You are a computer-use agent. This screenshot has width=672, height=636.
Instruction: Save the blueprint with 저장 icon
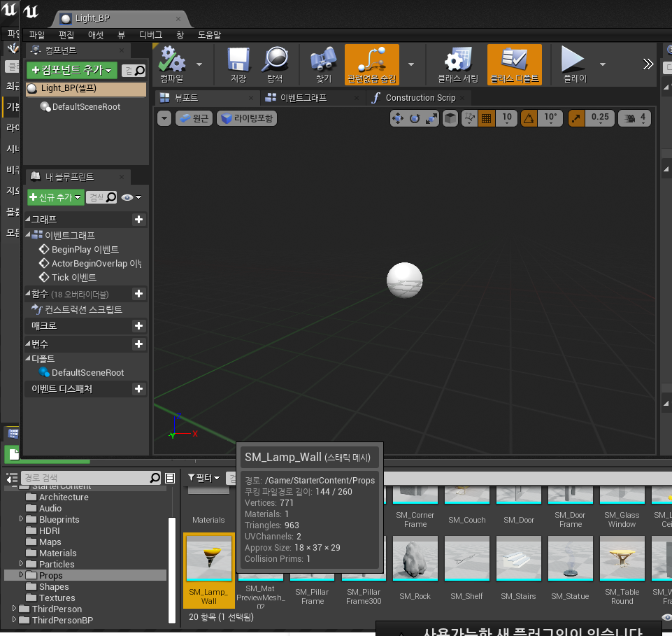(x=238, y=64)
